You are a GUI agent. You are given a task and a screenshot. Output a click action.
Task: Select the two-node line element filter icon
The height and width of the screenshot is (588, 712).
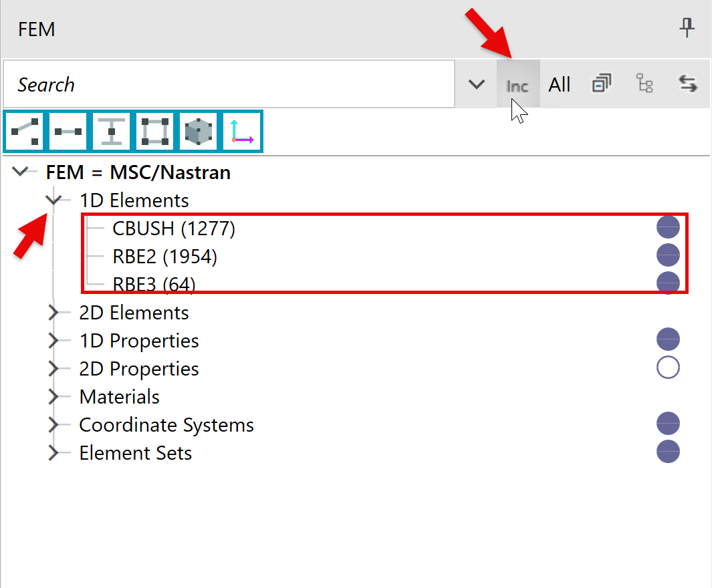68,131
